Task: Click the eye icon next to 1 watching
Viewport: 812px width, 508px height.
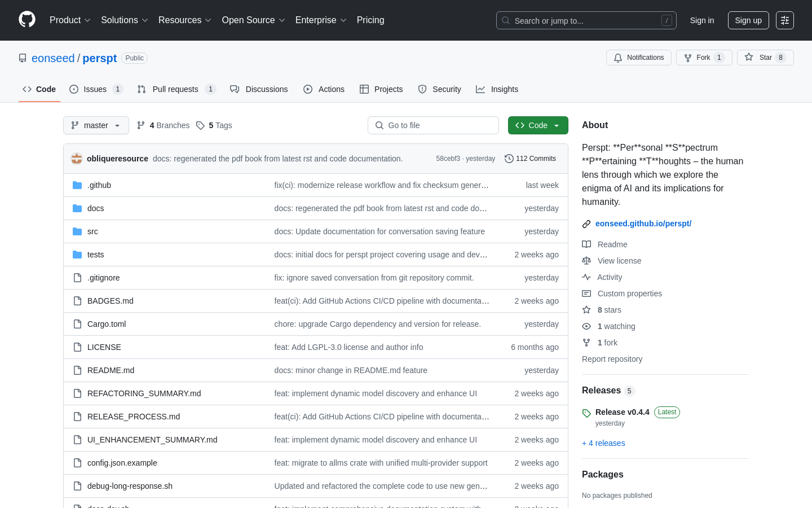Action: [x=586, y=326]
